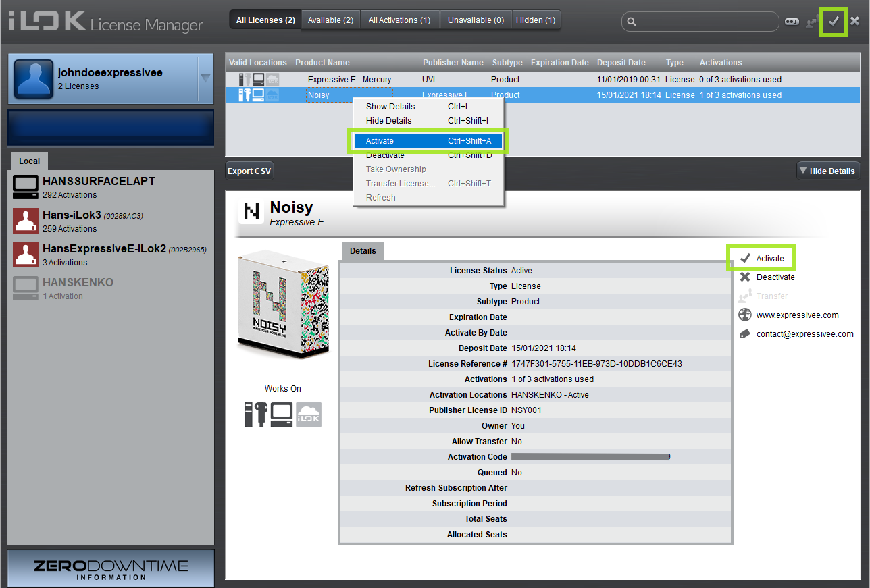The width and height of the screenshot is (870, 588).
Task: Open the Available (2) tab
Action: (331, 20)
